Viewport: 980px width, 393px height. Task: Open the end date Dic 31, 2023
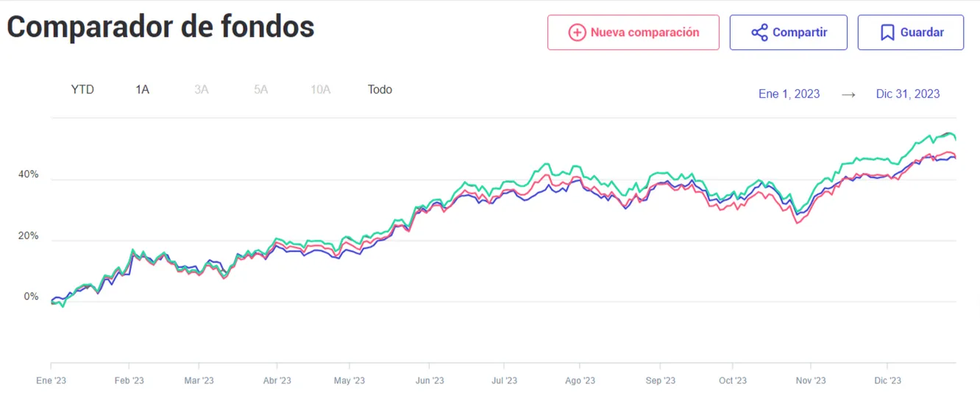(x=908, y=94)
